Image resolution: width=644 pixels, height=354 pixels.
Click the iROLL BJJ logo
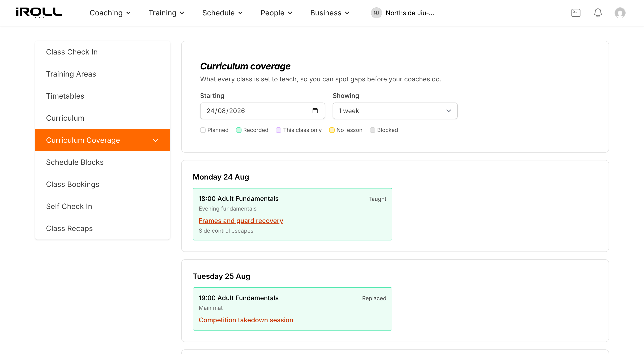click(39, 13)
